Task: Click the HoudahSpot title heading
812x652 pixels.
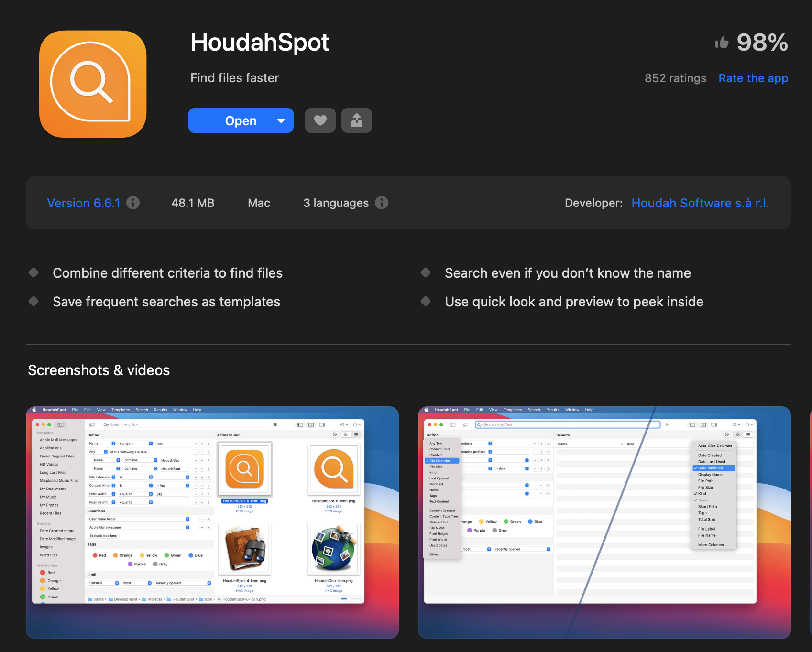Action: pos(260,43)
